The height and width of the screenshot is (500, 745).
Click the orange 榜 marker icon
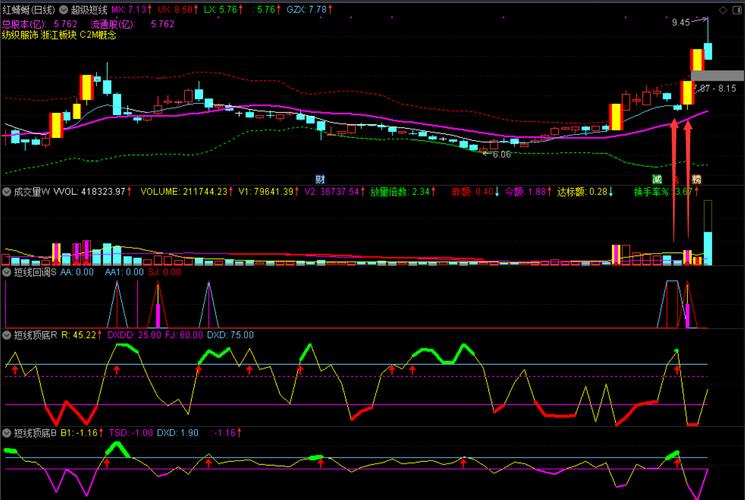click(696, 179)
